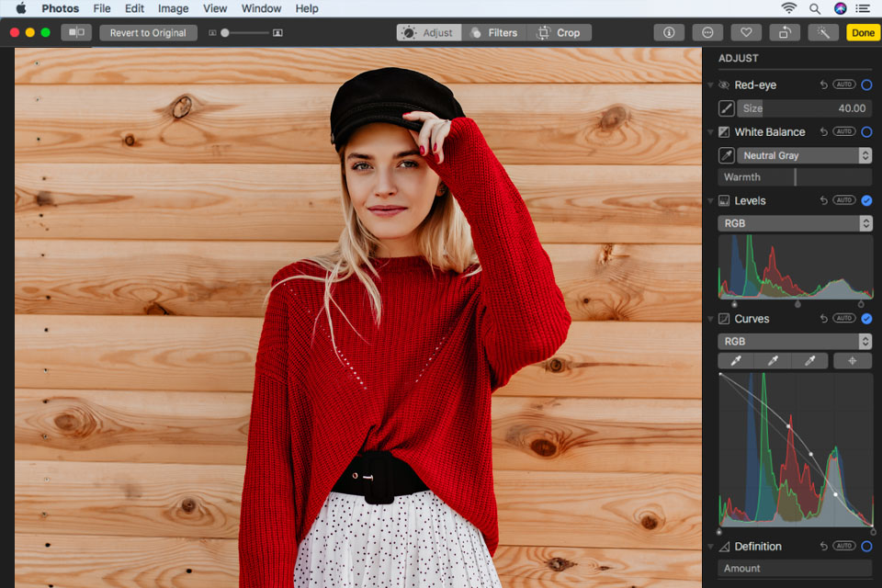The image size is (882, 588).
Task: Open the Apple menu
Action: pos(21,8)
